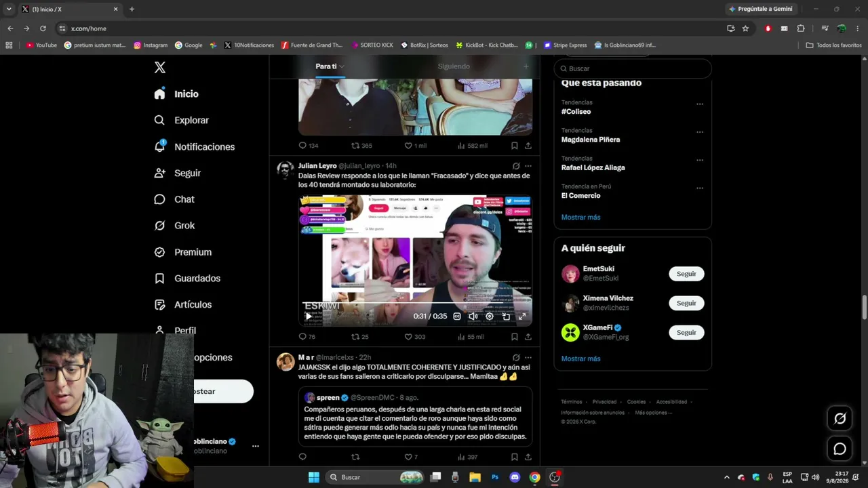Open picture-in-picture for the video

(506, 317)
